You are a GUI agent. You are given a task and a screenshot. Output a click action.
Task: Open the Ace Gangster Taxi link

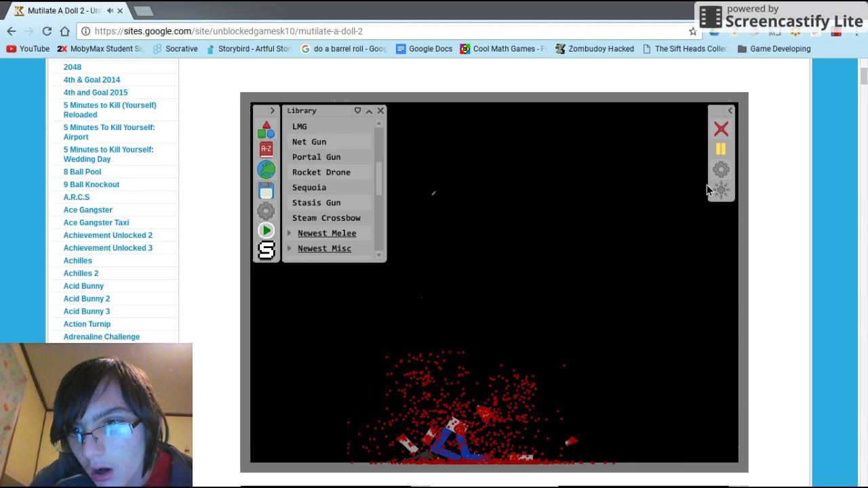[x=96, y=222]
